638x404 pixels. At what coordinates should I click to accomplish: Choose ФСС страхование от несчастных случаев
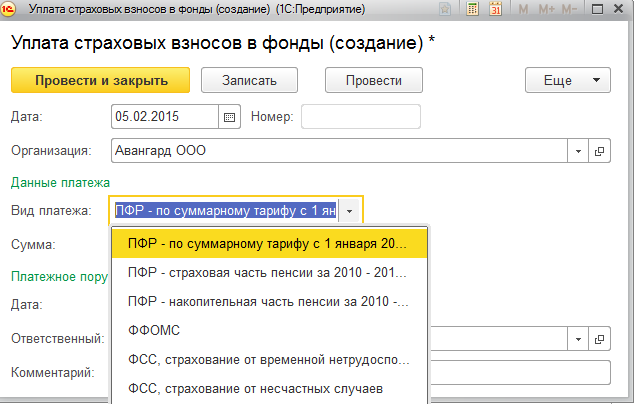click(269, 389)
